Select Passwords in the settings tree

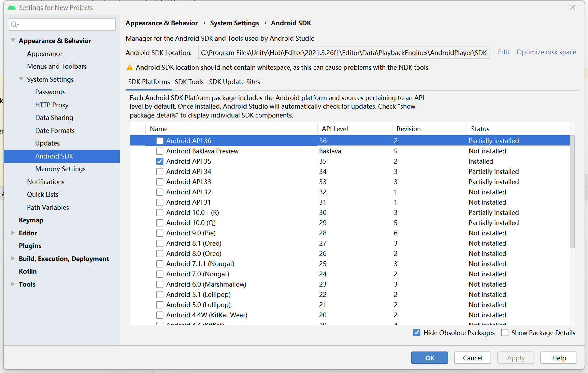coord(50,92)
